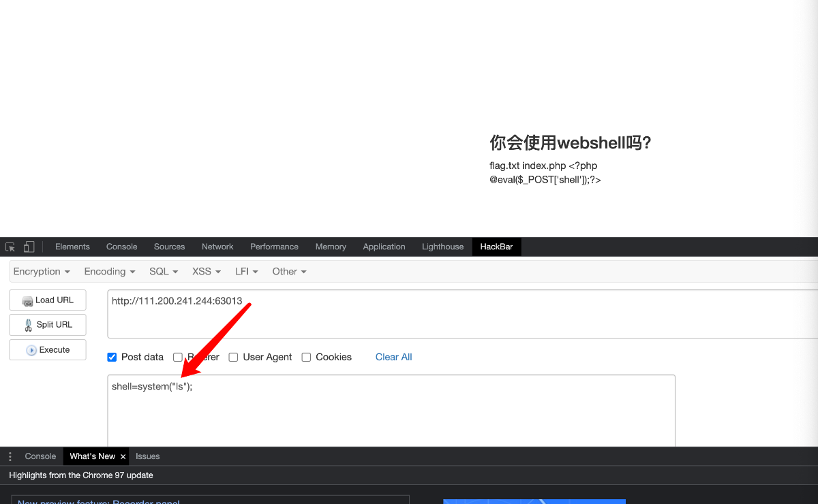Tick the Referer checkbox

click(x=177, y=357)
